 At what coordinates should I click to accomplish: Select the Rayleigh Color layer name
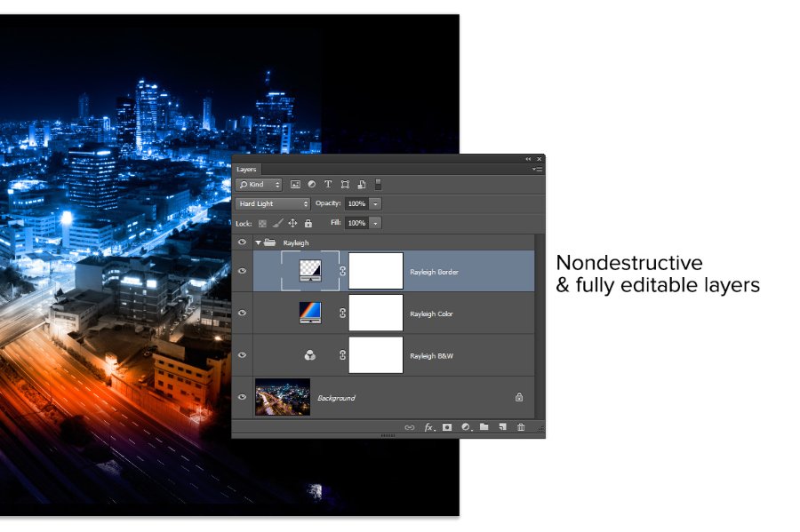(432, 314)
